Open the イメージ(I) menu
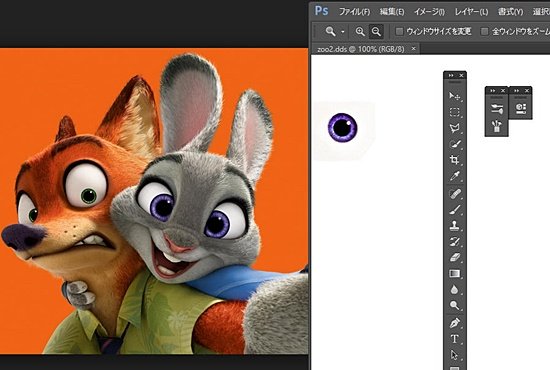This screenshot has height=370, width=550. click(x=429, y=12)
